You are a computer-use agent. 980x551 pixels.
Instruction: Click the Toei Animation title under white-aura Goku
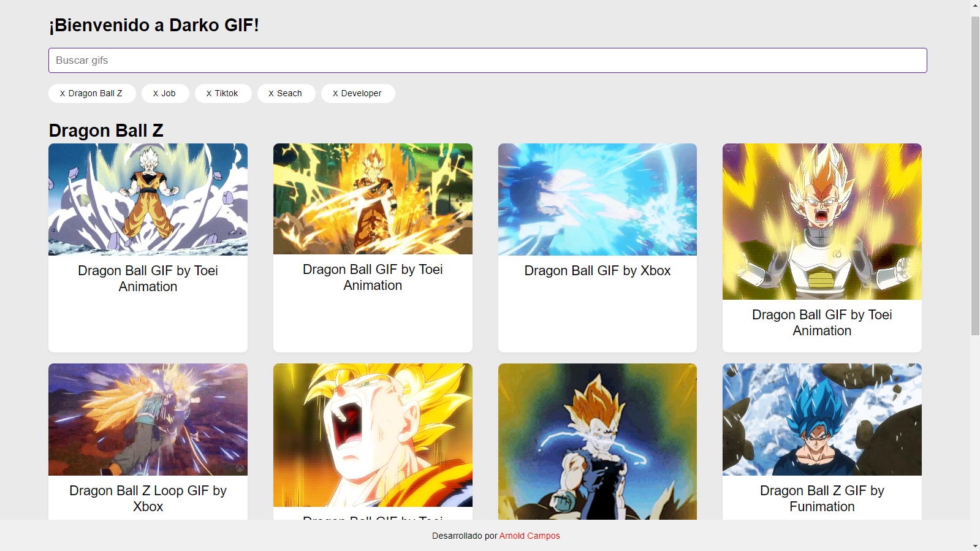pos(148,279)
